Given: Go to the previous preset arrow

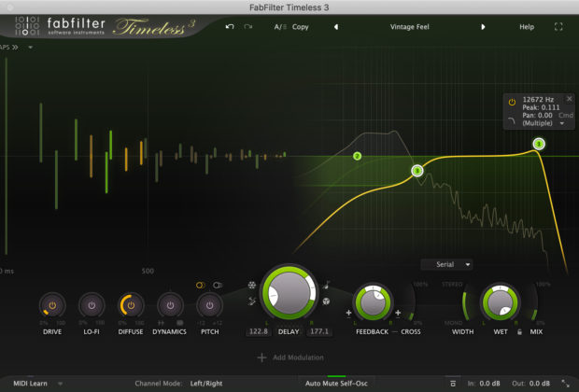Looking at the screenshot, I should coord(336,27).
